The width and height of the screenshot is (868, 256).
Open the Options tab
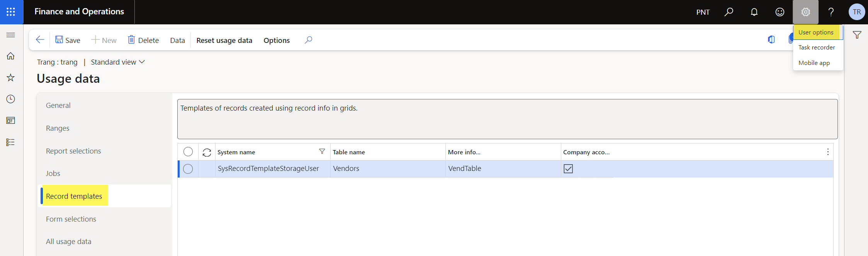(277, 40)
